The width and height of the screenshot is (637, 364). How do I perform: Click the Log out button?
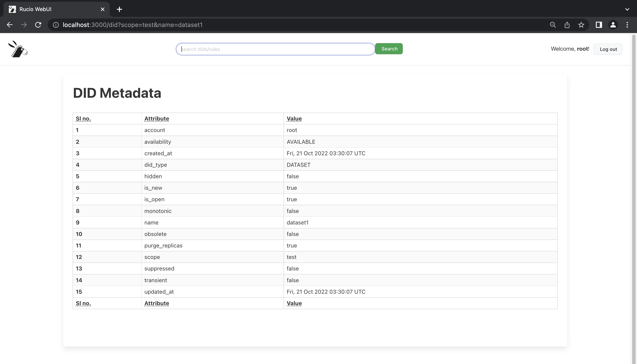click(608, 49)
